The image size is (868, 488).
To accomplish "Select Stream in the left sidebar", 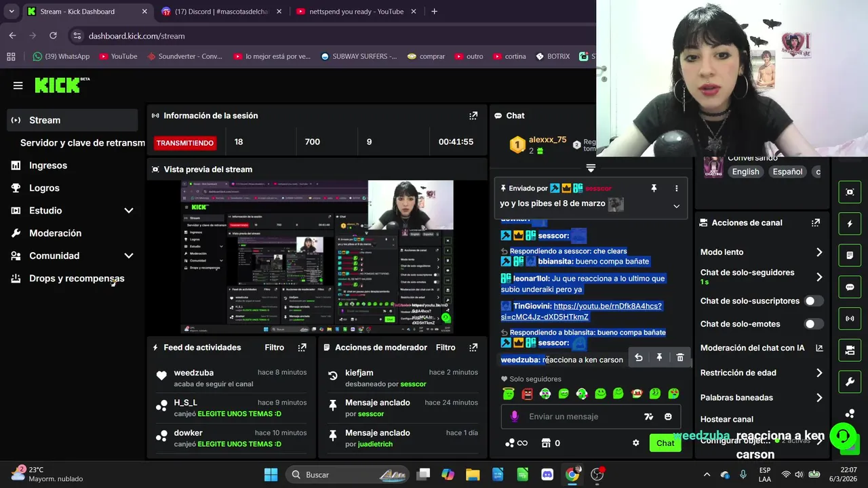I will coord(73,120).
